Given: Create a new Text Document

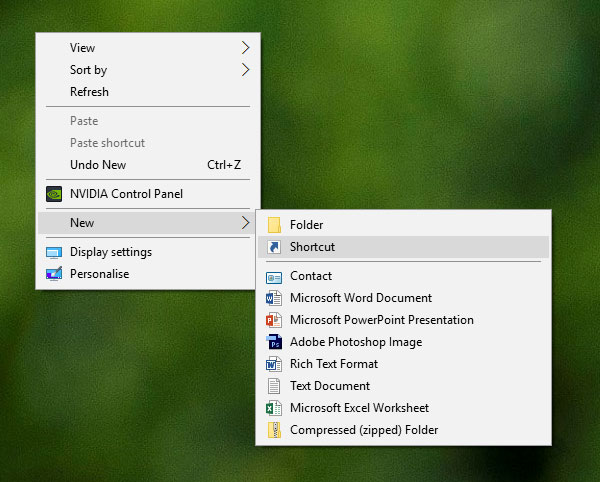Looking at the screenshot, I should point(404,386).
